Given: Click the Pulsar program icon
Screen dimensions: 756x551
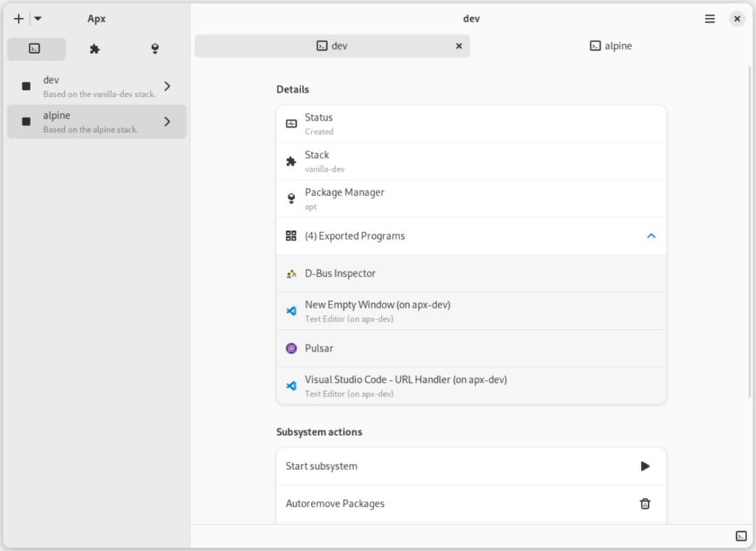Looking at the screenshot, I should point(291,348).
